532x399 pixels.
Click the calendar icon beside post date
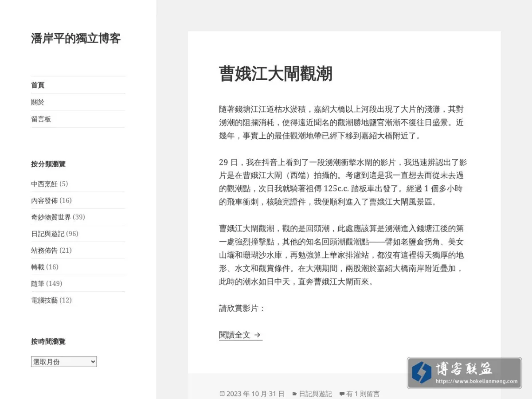click(x=222, y=394)
